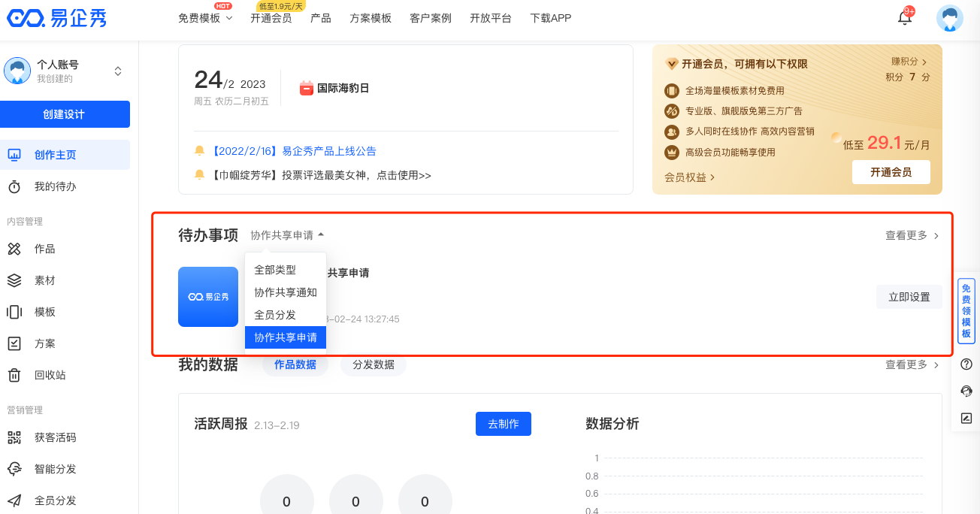Viewport: 980px width, 514px height.
Task: Click the 创建设计 button
Action: (64, 114)
